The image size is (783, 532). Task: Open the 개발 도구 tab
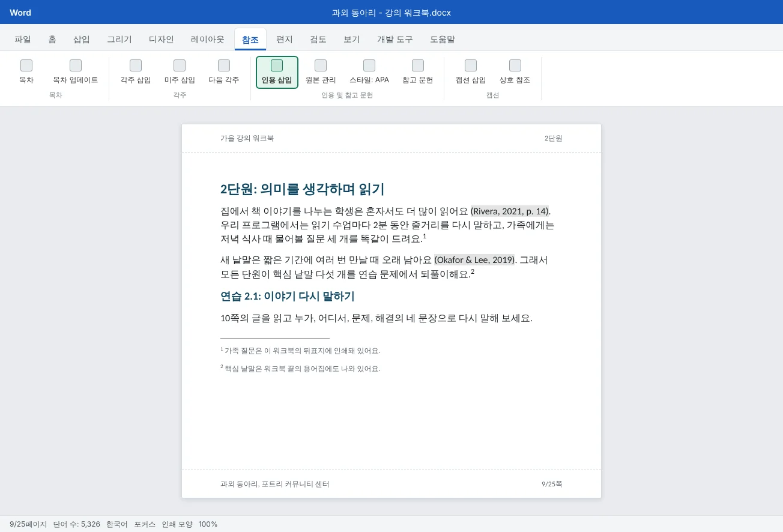395,40
